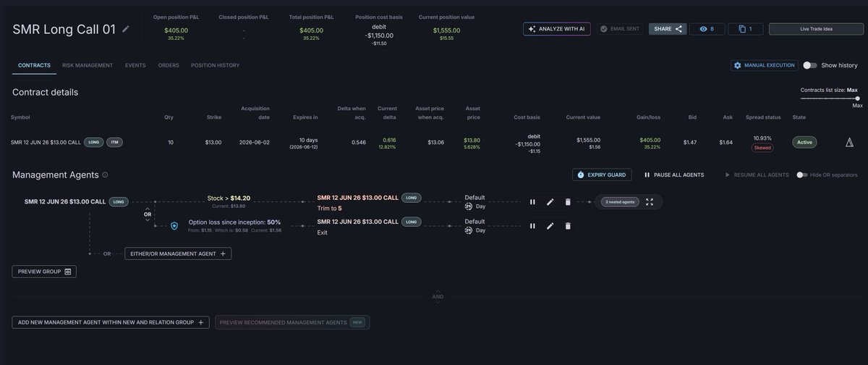Click the Email Sent indicator

620,29
